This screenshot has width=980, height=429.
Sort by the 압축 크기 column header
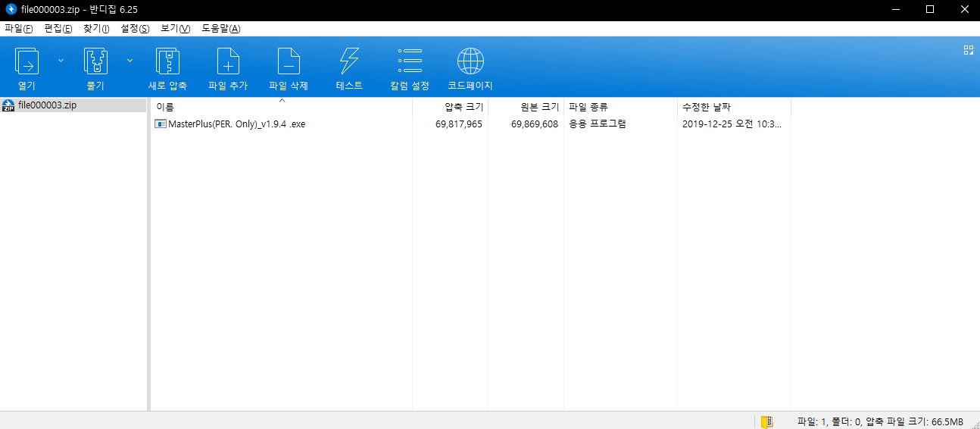pyautogui.click(x=450, y=107)
